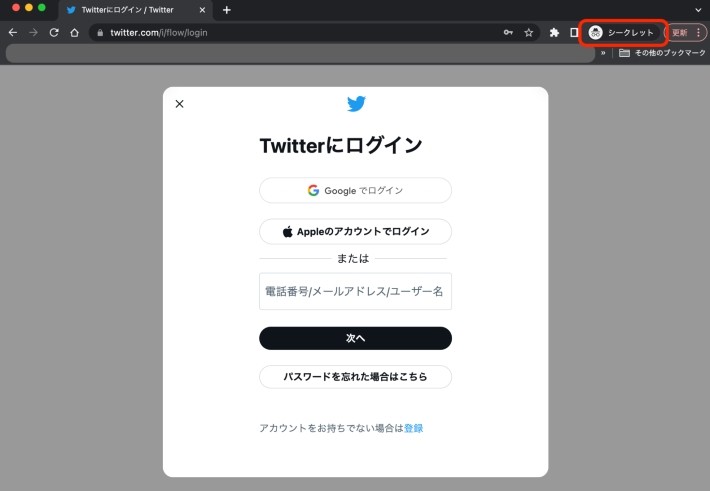Minimize the window with the yellow button
Screen dimensions: 710x491
(x=29, y=7)
